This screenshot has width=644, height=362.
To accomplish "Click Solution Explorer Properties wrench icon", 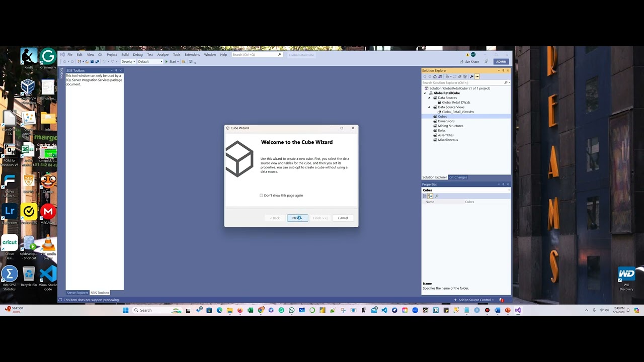I will (471, 76).
